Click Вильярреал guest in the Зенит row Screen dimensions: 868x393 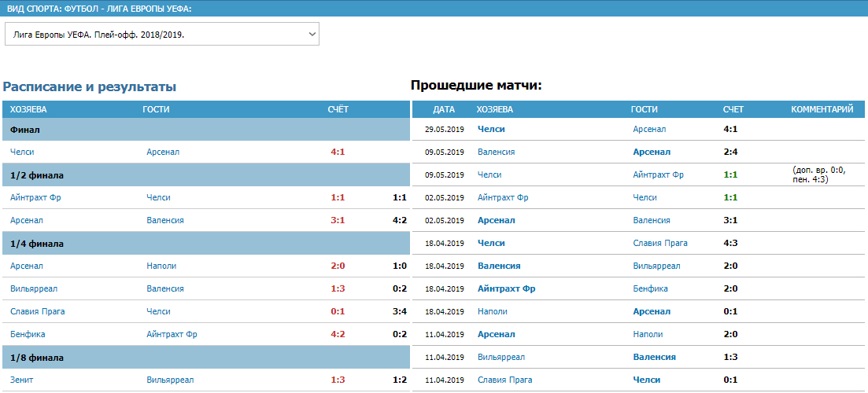coord(171,380)
